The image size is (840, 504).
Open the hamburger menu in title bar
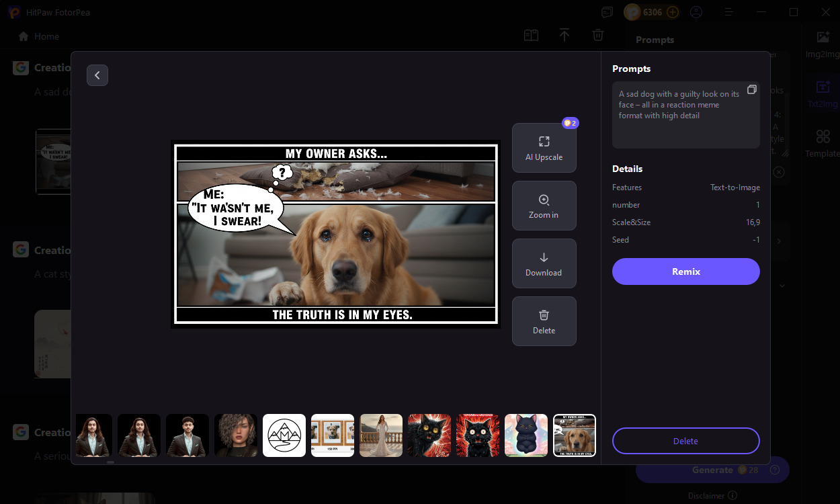point(728,12)
